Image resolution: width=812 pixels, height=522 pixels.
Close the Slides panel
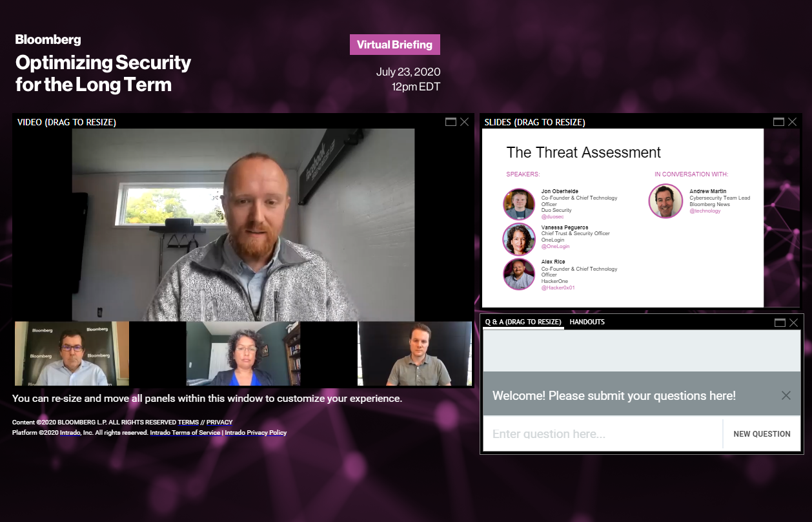pos(793,121)
